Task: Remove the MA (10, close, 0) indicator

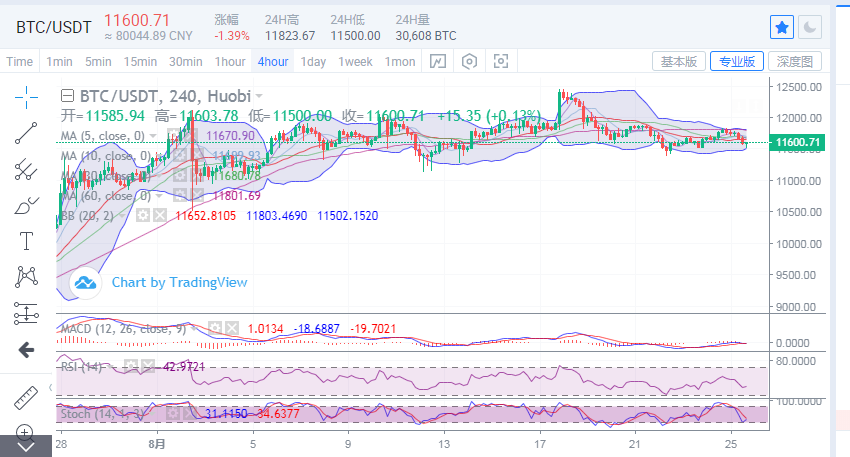Action: click(197, 156)
